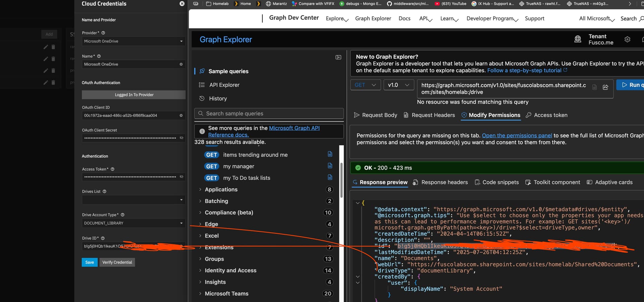Click the Logged In To Provider button
644x302 pixels.
pos(133,95)
